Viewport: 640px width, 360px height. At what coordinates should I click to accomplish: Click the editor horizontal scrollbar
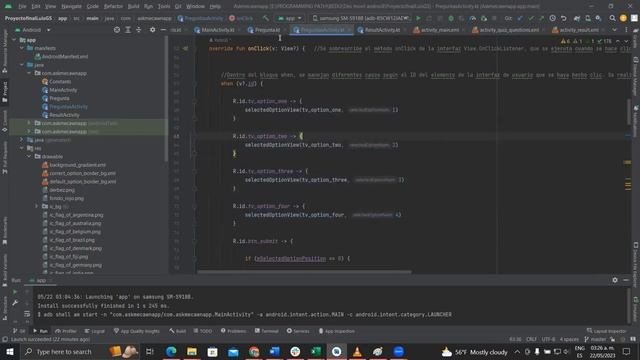coord(304,272)
